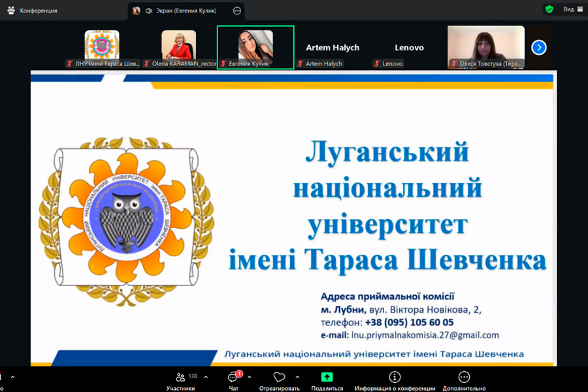Viewport: 588px width, 392px height.
Task: Open the Чат chat panel
Action: pos(234,382)
